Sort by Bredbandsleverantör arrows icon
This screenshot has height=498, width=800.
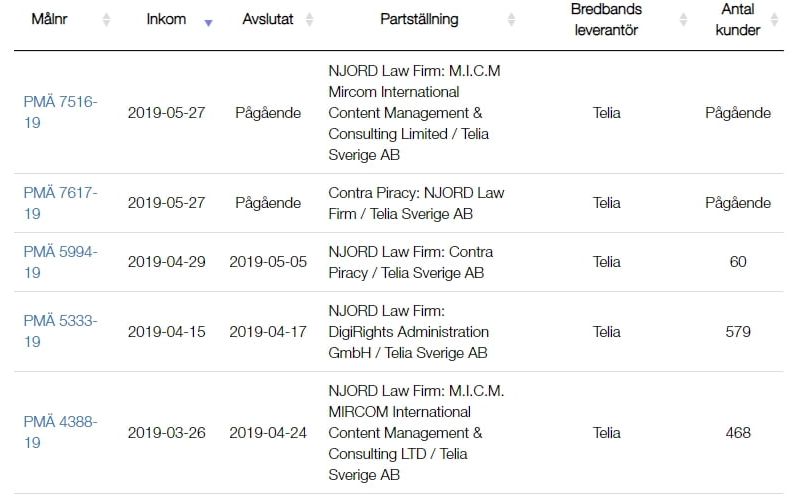[684, 19]
